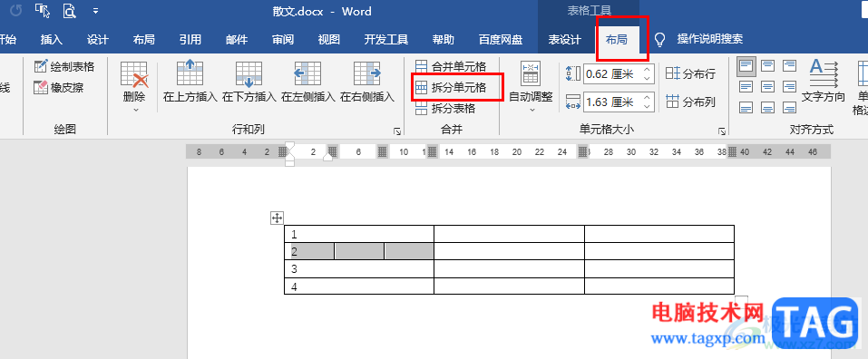
Task: Open the Text Direction (文字方向) tool
Action: [x=824, y=81]
